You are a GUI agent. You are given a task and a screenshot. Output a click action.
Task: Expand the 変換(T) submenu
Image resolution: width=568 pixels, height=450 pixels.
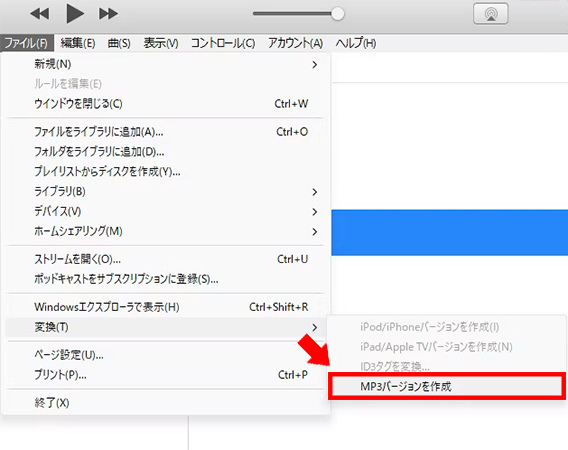[166, 327]
